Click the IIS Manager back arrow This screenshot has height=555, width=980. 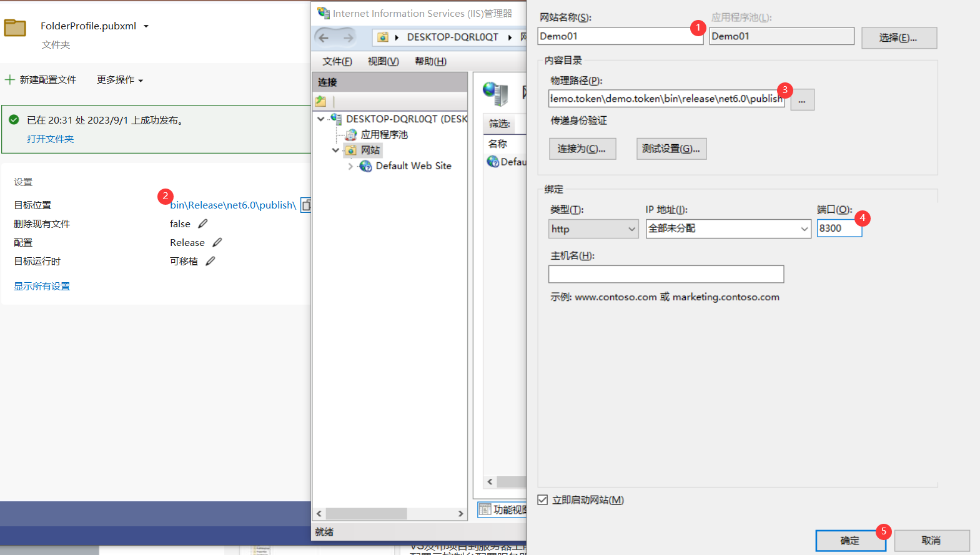tap(324, 37)
